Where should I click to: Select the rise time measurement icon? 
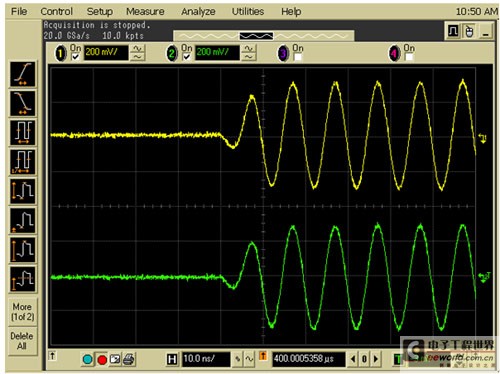pos(23,74)
